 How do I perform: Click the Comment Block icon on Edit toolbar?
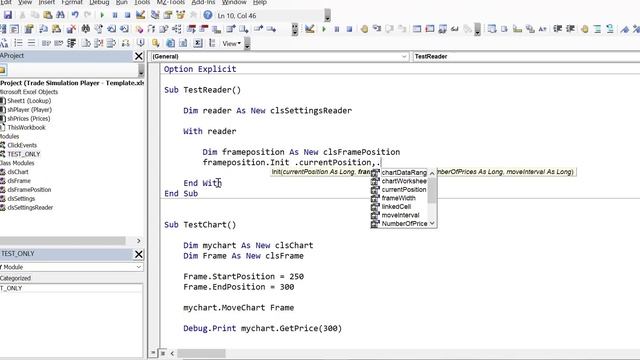coord(597,29)
